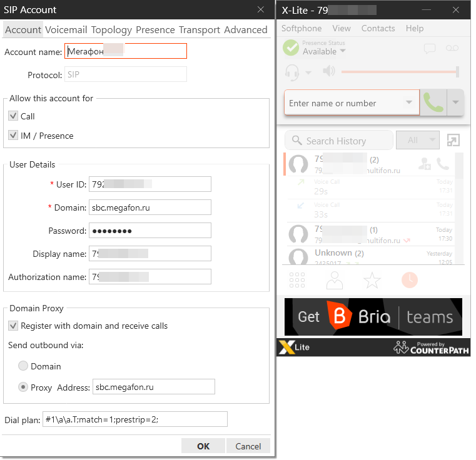Image resolution: width=476 pixels, height=460 pixels.
Task: Click the headset icon in X-Lite
Action: click(x=292, y=72)
